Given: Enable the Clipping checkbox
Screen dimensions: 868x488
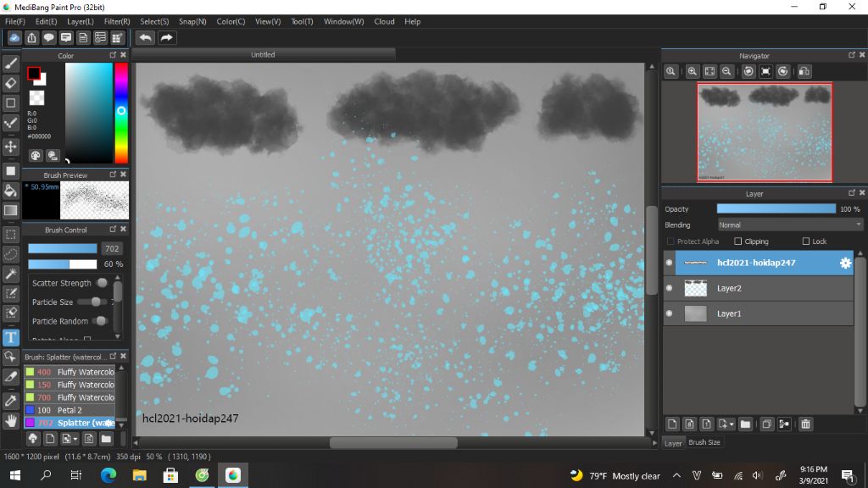Looking at the screenshot, I should tap(738, 241).
